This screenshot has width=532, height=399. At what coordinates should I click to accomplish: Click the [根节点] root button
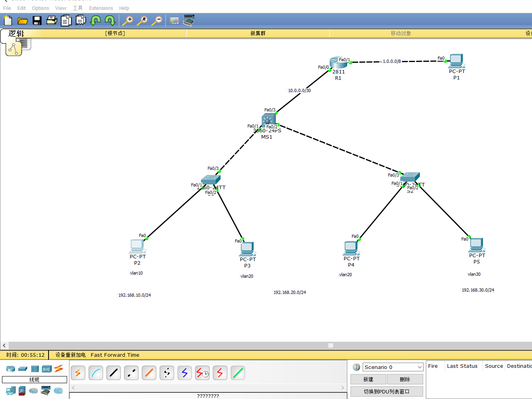pyautogui.click(x=115, y=34)
